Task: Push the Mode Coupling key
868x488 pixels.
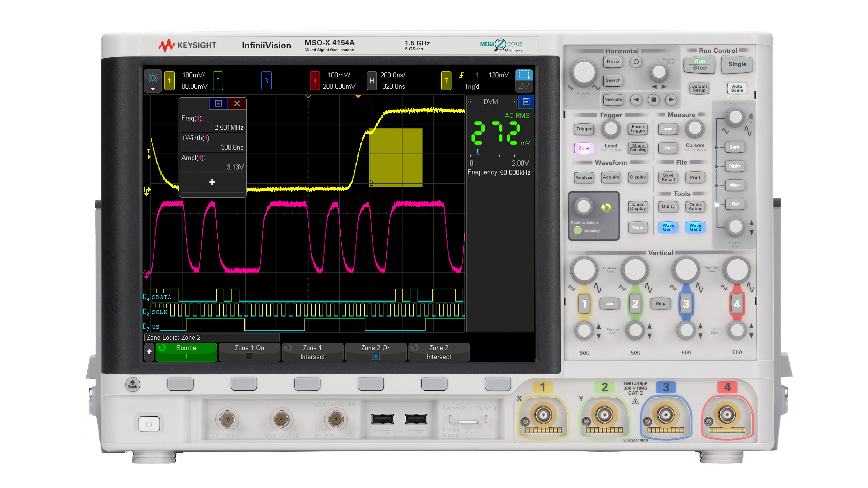Action: point(638,148)
